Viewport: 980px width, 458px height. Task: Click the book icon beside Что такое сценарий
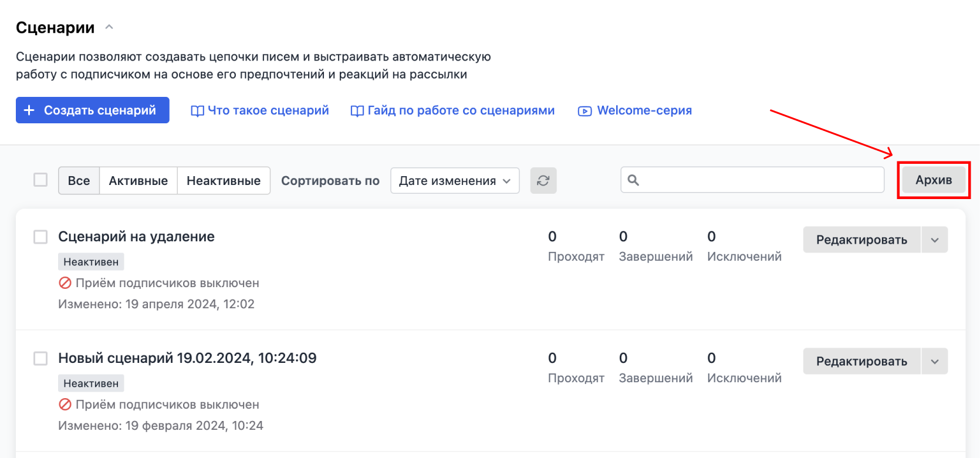(x=197, y=111)
